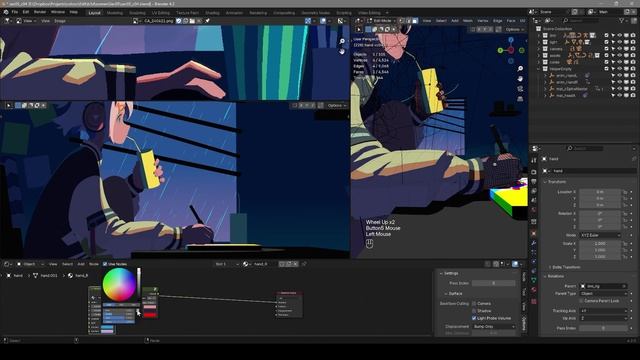Open the outliner filter dropdown
Viewport: 640px width, 360px height.
(624, 20)
